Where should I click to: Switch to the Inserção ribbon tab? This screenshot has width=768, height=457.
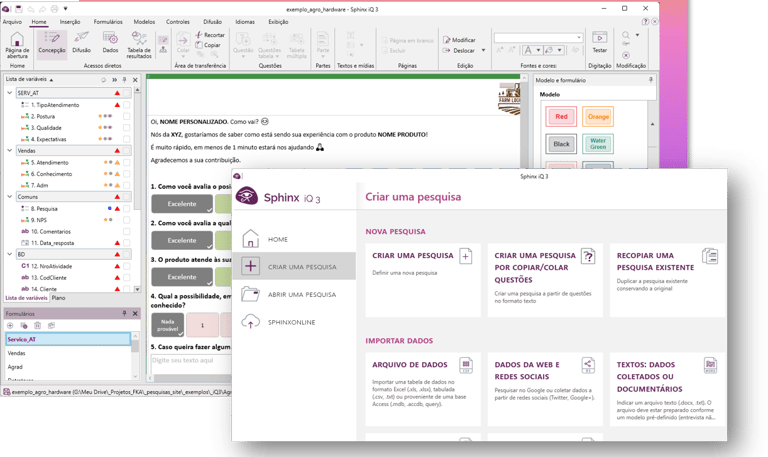[x=70, y=22]
